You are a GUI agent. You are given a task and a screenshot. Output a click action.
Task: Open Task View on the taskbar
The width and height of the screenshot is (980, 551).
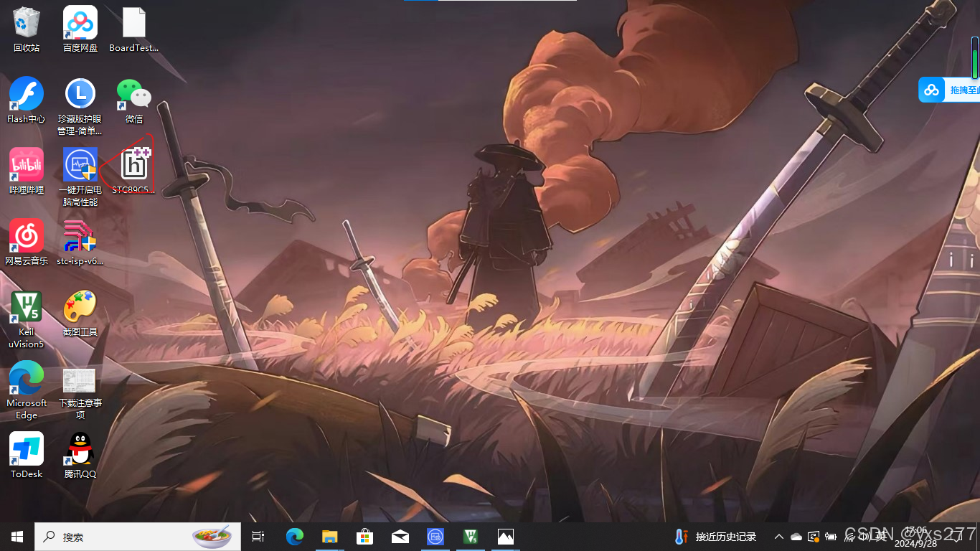(259, 537)
